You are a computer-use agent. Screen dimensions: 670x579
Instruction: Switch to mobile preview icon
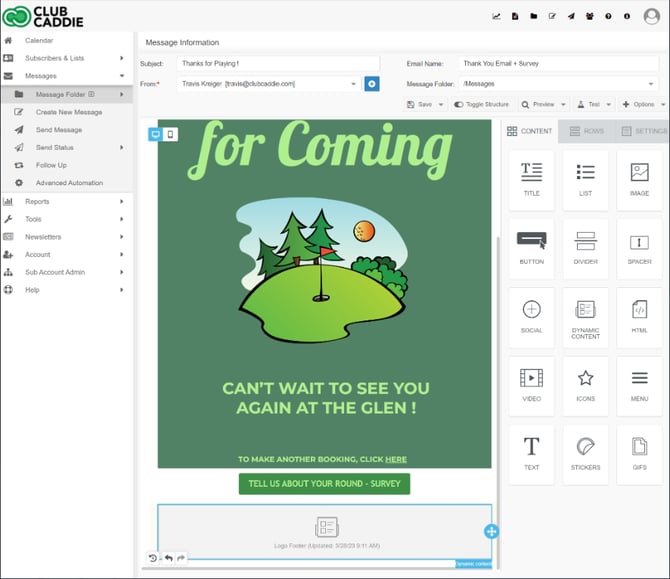[170, 134]
